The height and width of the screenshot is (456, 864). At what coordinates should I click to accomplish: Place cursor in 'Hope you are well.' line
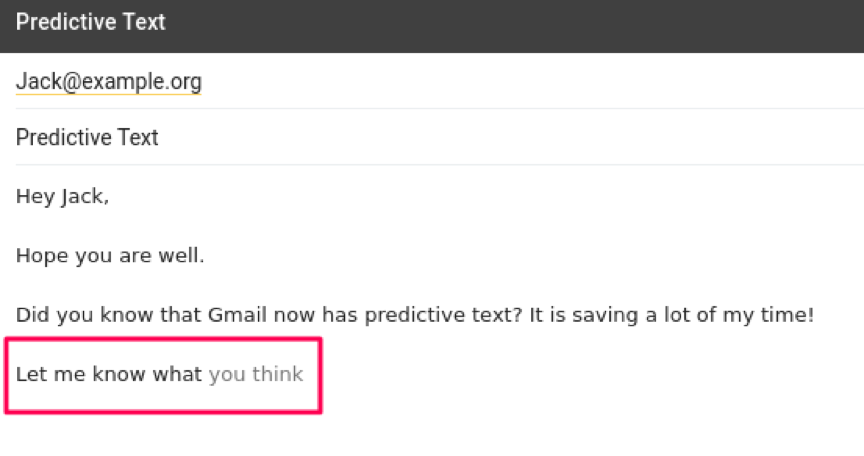click(110, 256)
